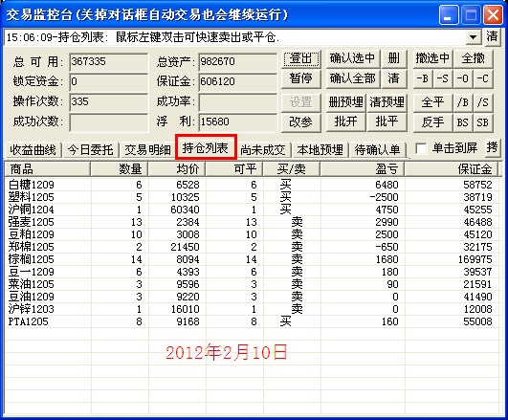Click the BS reverse button
The width and height of the screenshot is (508, 420).
463,122
